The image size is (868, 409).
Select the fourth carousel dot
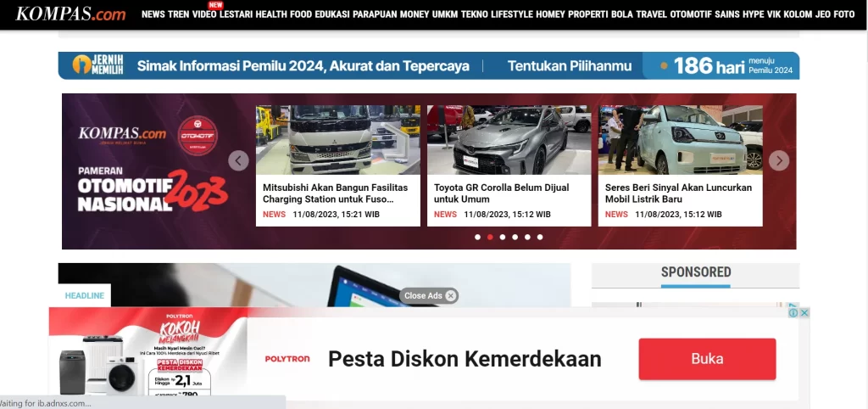[x=515, y=238]
